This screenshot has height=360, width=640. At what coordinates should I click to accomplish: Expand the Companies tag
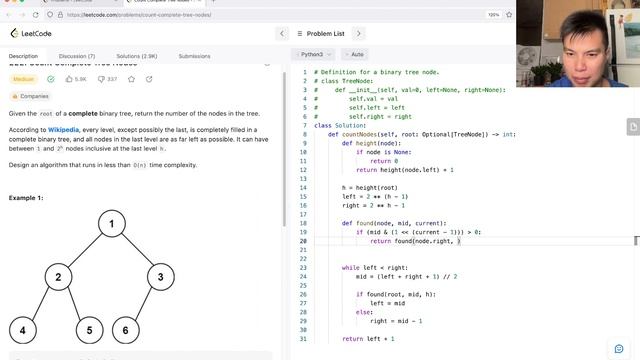(30, 96)
